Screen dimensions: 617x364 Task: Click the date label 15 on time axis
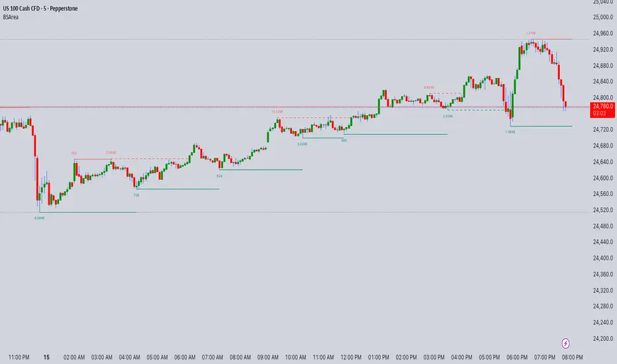(x=46, y=357)
